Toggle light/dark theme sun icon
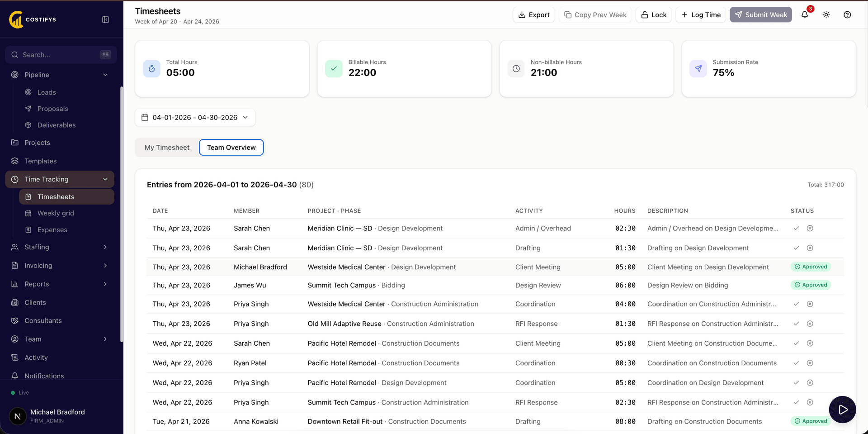Viewport: 868px width, 434px height. 826,14
